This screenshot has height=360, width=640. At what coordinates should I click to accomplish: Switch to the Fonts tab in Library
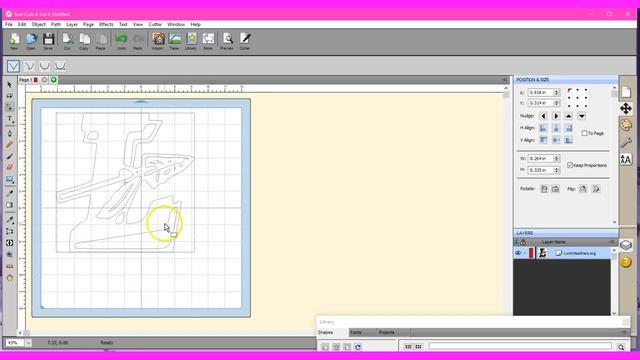[x=356, y=333]
